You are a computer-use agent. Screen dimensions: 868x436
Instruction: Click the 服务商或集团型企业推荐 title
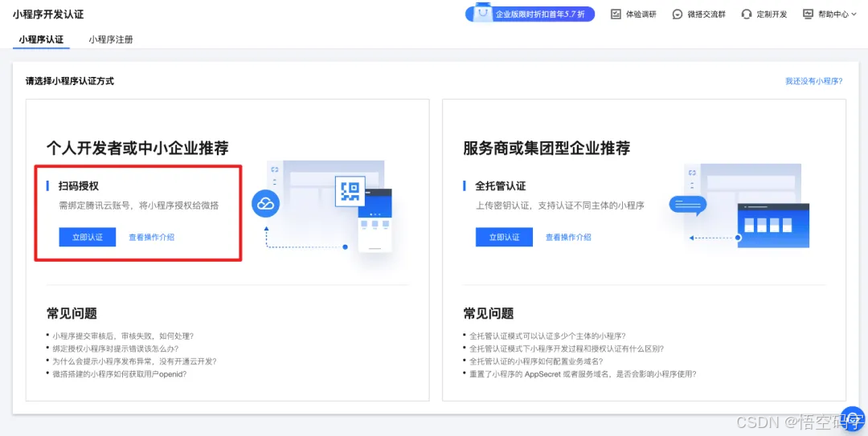(x=547, y=149)
